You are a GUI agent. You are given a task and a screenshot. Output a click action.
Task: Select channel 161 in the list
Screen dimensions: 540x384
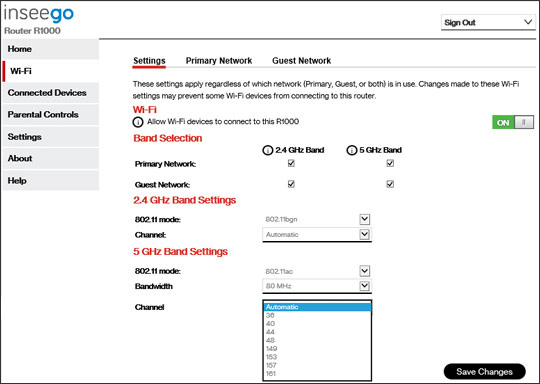tap(317, 373)
